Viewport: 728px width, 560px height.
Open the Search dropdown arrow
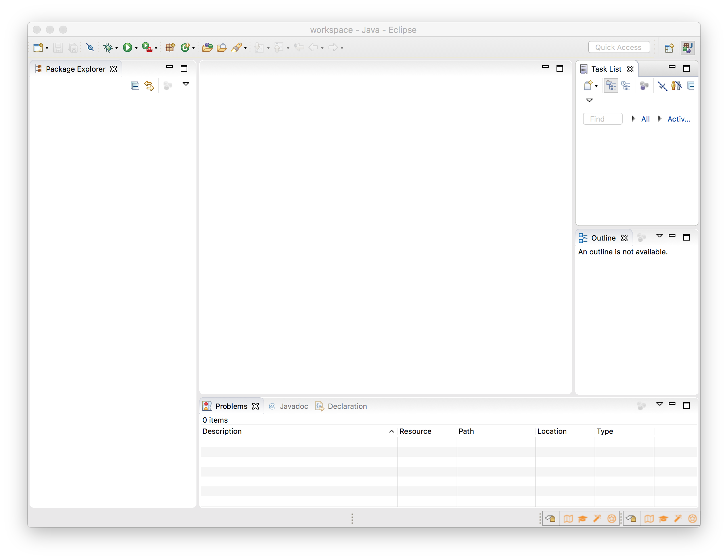[x=245, y=48]
